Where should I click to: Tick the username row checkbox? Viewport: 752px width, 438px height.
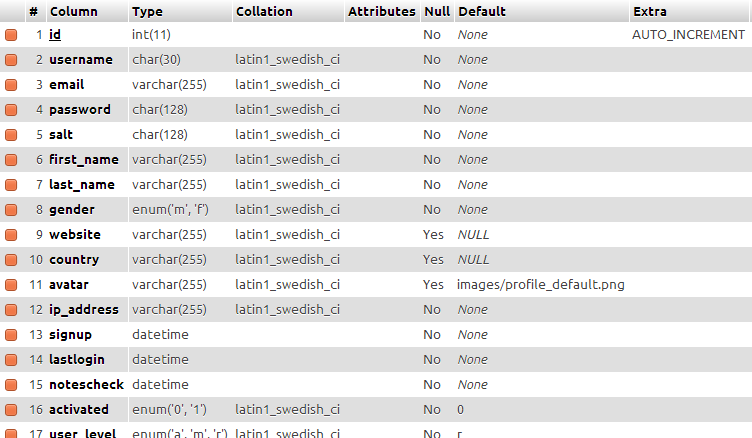coord(11,60)
